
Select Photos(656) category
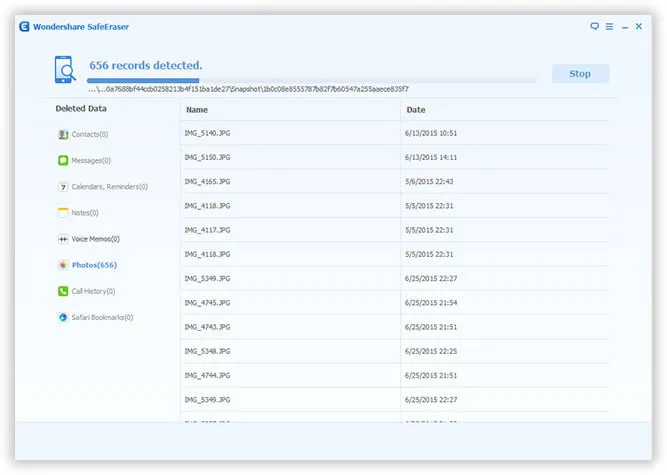tap(95, 265)
